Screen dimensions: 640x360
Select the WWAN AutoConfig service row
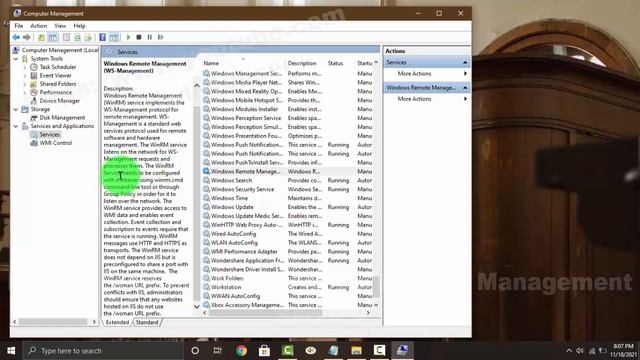coord(287,296)
